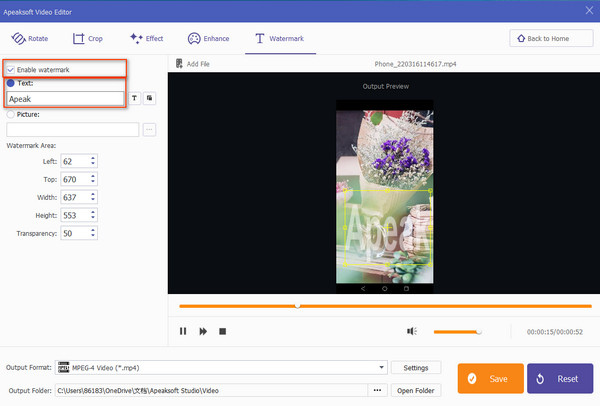Click the fast forward button
Viewport: 600px width, 406px height.
pos(203,331)
